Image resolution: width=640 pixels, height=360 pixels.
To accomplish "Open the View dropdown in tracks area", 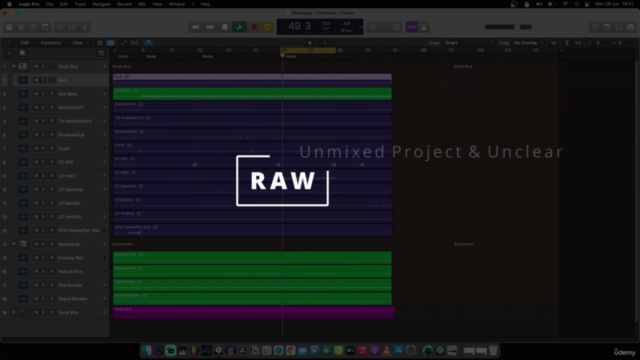I will tap(80, 43).
